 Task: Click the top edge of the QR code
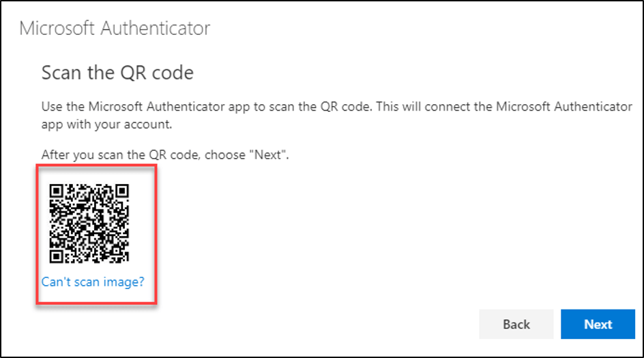[x=89, y=185]
